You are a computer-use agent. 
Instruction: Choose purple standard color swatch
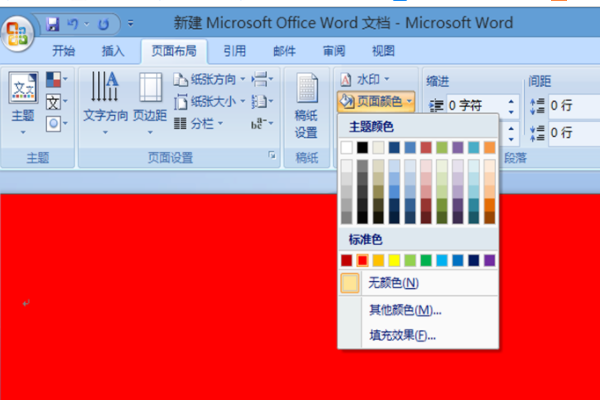[489, 260]
